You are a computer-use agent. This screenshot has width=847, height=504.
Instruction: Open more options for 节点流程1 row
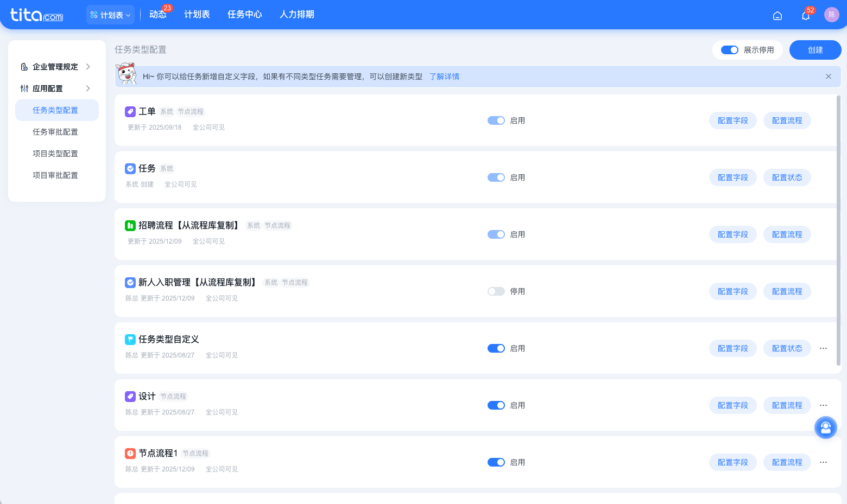click(823, 462)
